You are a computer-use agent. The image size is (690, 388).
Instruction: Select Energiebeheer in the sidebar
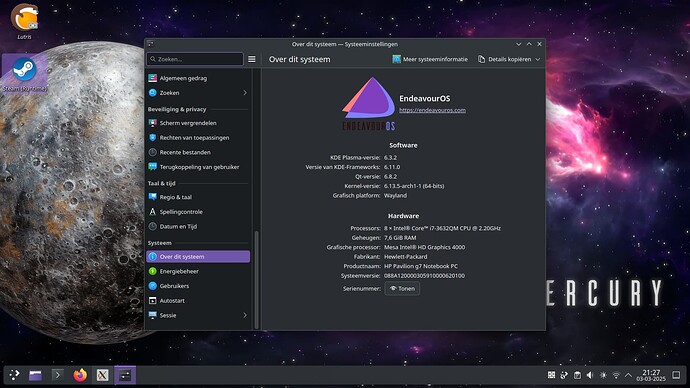[198, 271]
